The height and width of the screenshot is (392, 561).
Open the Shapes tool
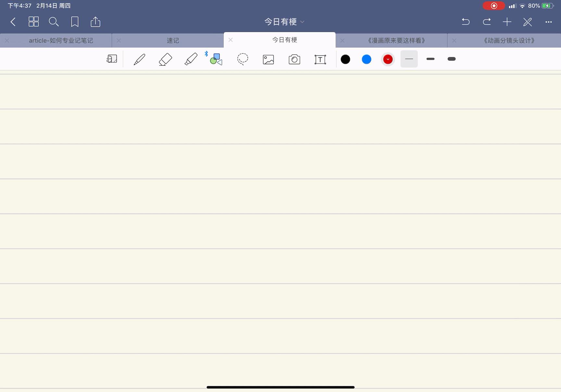click(215, 59)
